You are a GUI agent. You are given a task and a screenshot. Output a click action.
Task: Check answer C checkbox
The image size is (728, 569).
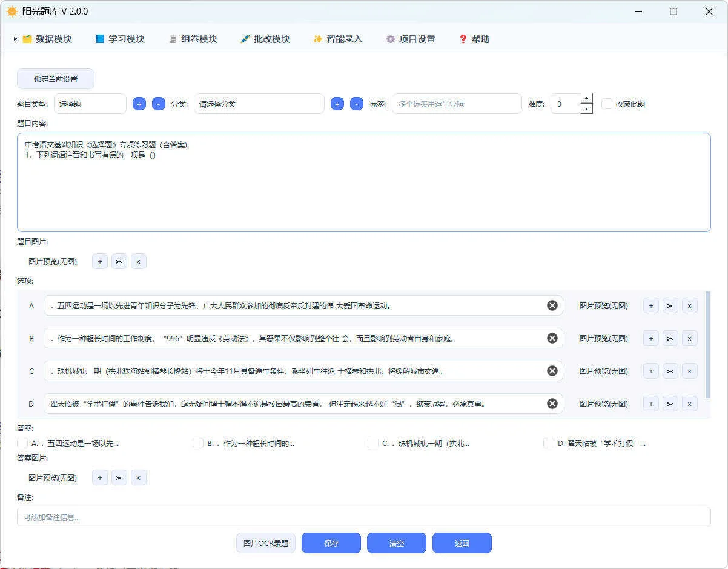point(373,443)
